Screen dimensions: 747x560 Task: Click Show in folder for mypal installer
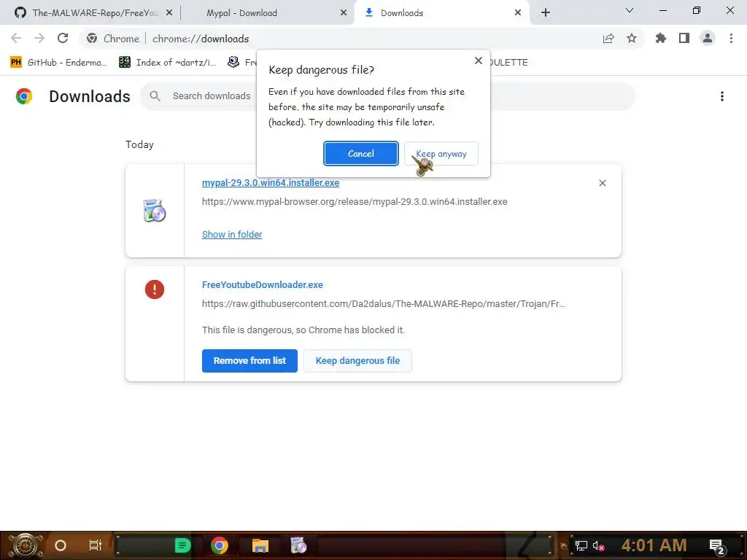(232, 234)
